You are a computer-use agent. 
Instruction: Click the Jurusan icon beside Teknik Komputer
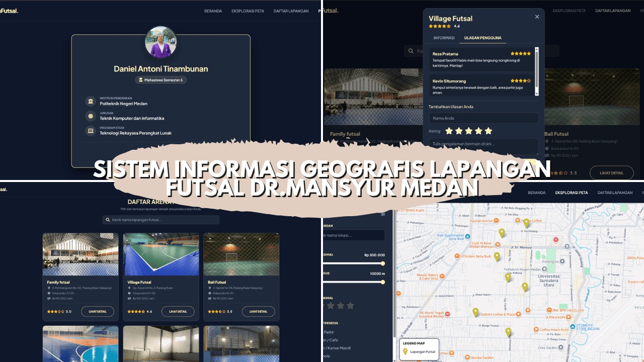[91, 116]
